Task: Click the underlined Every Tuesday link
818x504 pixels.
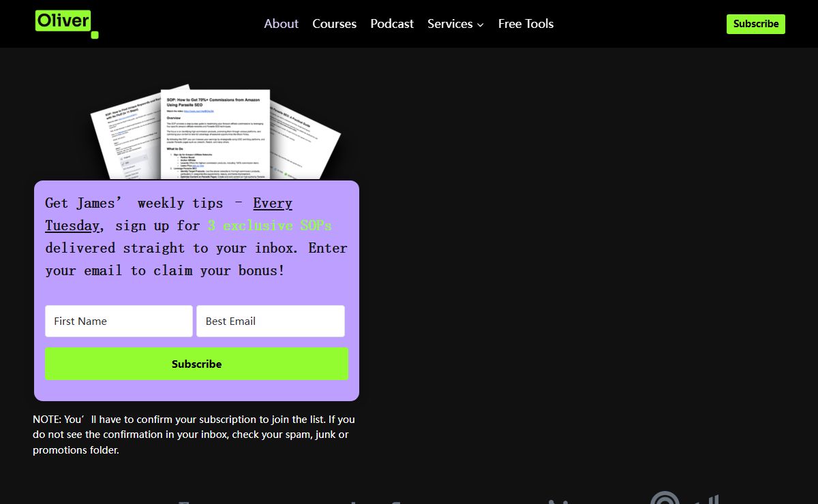Action: (273, 203)
